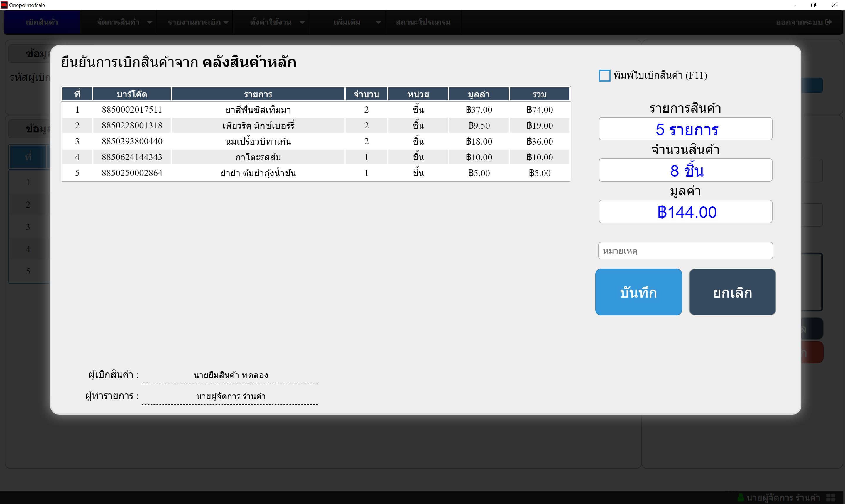Screen dimensions: 845x504
Task: Select barcode 8850393800440
Action: (x=132, y=141)
